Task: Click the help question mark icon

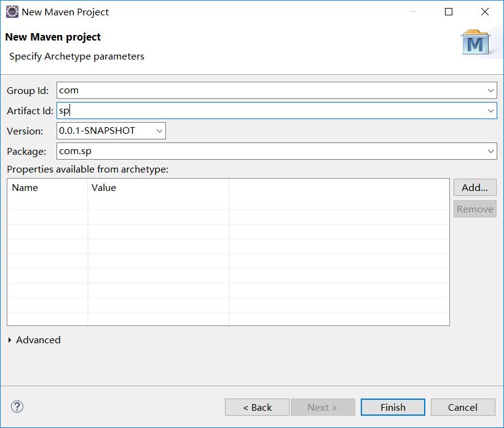Action: point(17,407)
